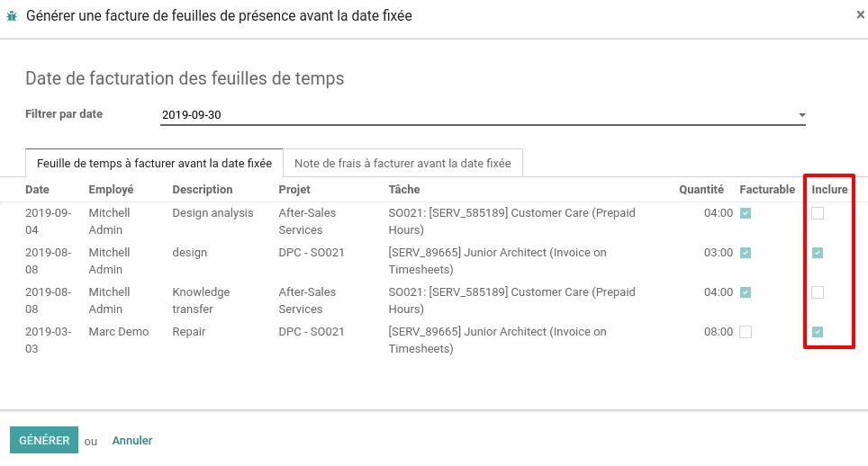Select the 2019-09-30 date filter field
Image resolution: width=868 pixels, height=466 pixels.
(483, 115)
